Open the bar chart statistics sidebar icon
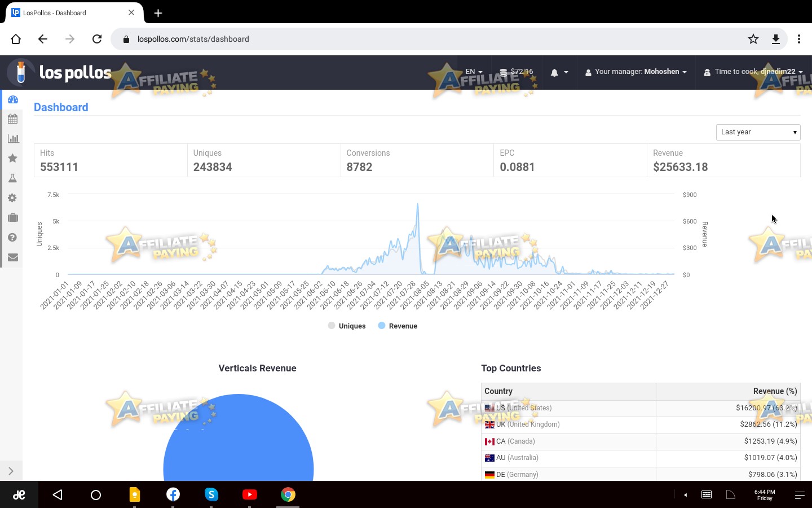 (13, 139)
